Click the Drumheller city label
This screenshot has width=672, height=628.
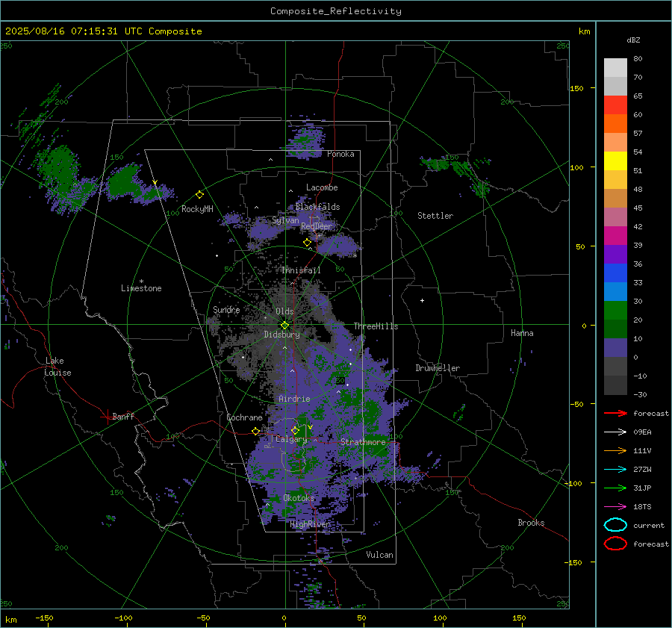pyautogui.click(x=438, y=368)
